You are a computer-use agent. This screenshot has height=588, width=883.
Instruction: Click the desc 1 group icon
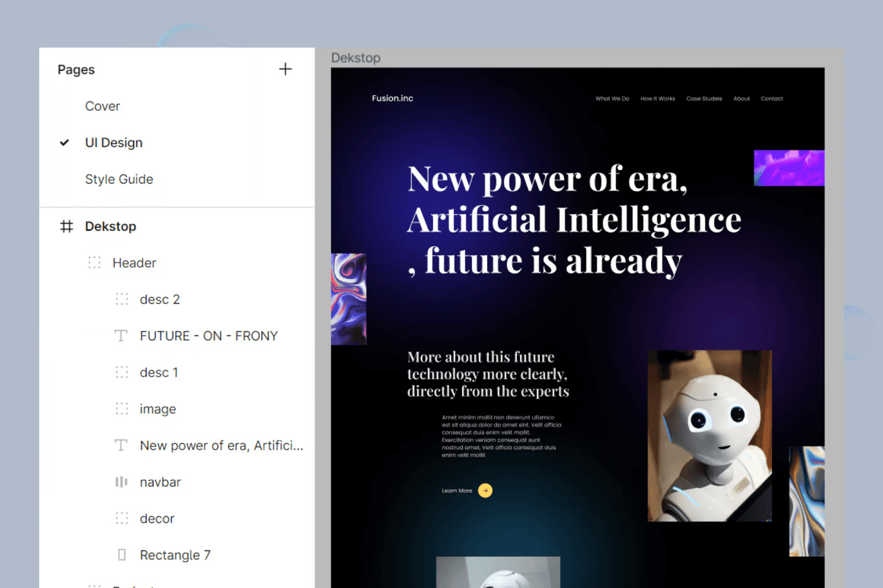(122, 372)
